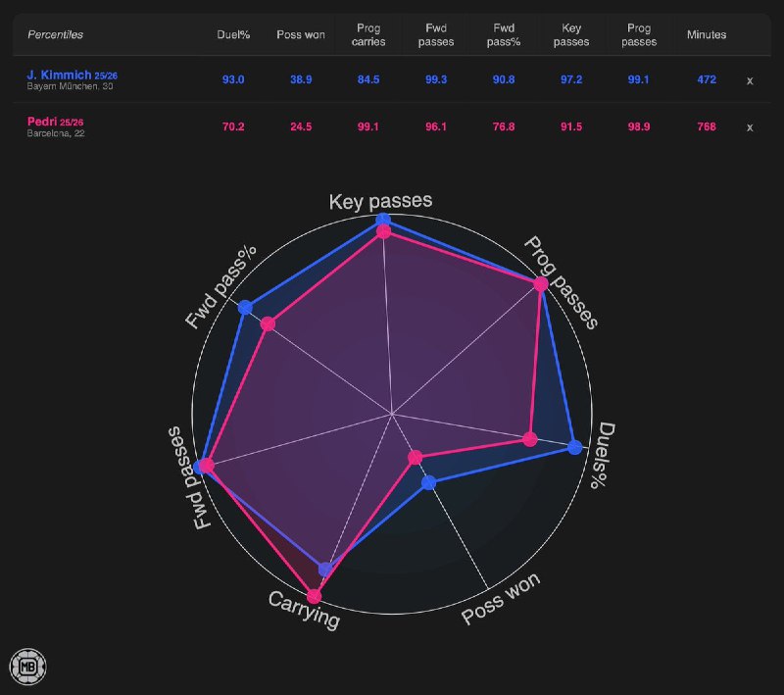The image size is (784, 695).
Task: Click Pedri's 99.1 Prog carries value
Action: (367, 126)
